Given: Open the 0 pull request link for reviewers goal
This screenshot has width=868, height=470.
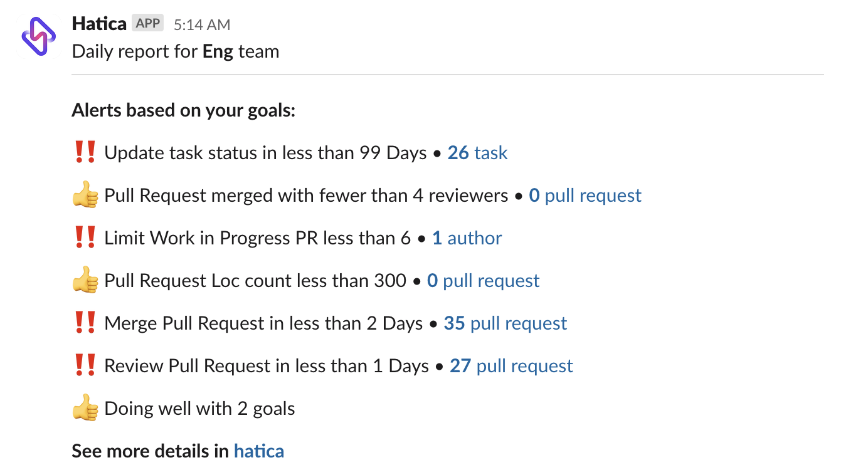Looking at the screenshot, I should pyautogui.click(x=585, y=196).
